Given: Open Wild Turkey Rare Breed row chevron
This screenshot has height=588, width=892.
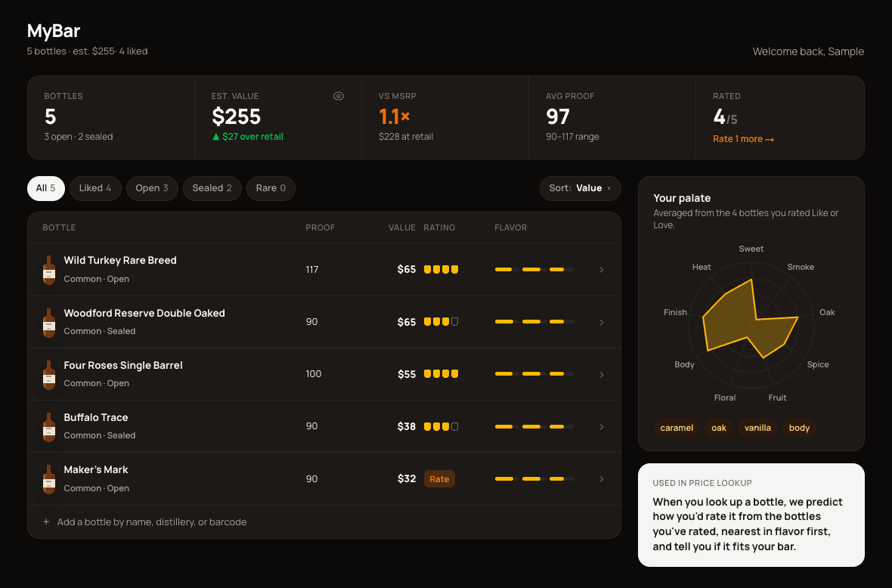Looking at the screenshot, I should tap(601, 270).
